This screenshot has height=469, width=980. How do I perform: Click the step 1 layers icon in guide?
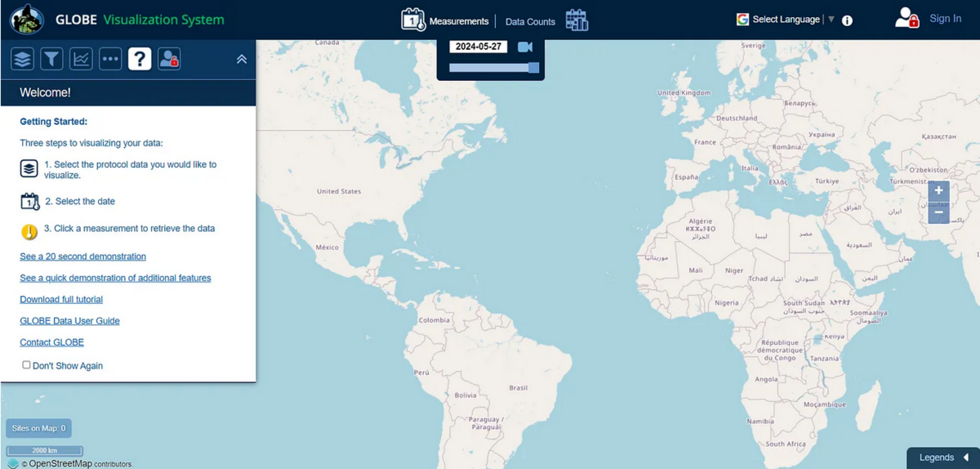click(29, 169)
